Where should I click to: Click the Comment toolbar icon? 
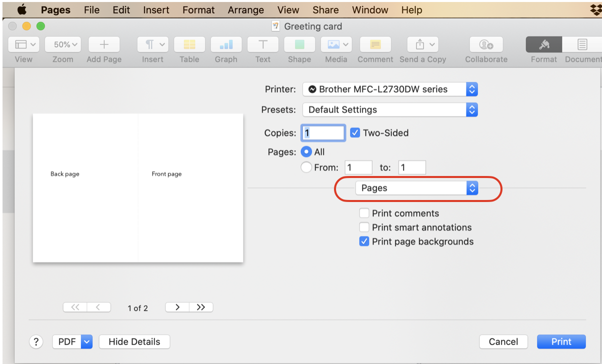[x=375, y=44]
